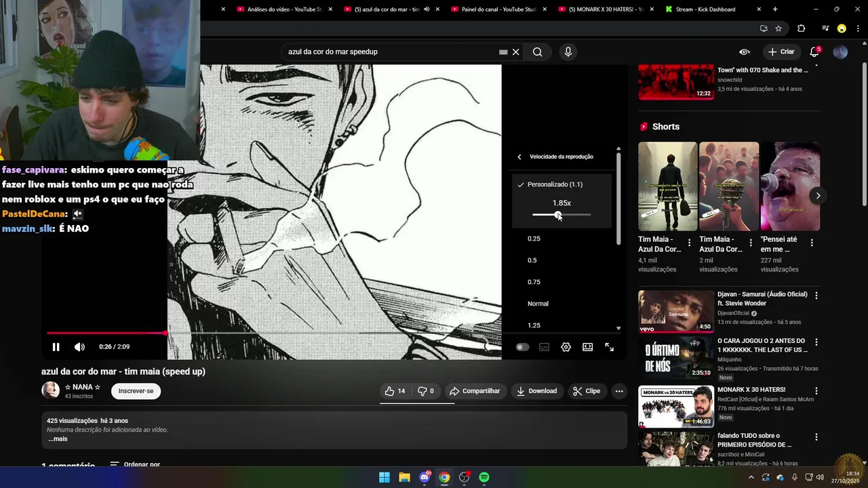Open options for MONARK X 30 HATERS video
Viewport: 868px width, 488px height.
pyautogui.click(x=816, y=391)
